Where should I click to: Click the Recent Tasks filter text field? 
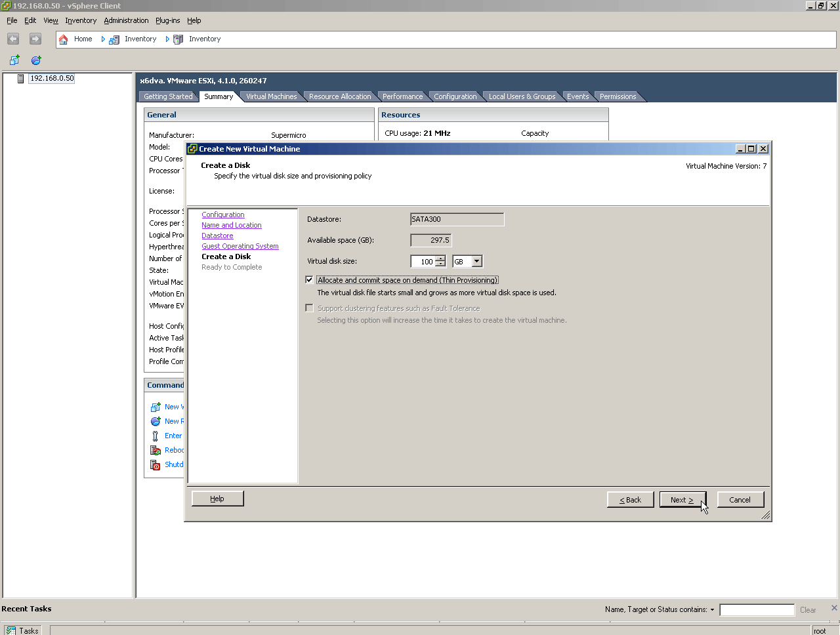[x=757, y=610]
